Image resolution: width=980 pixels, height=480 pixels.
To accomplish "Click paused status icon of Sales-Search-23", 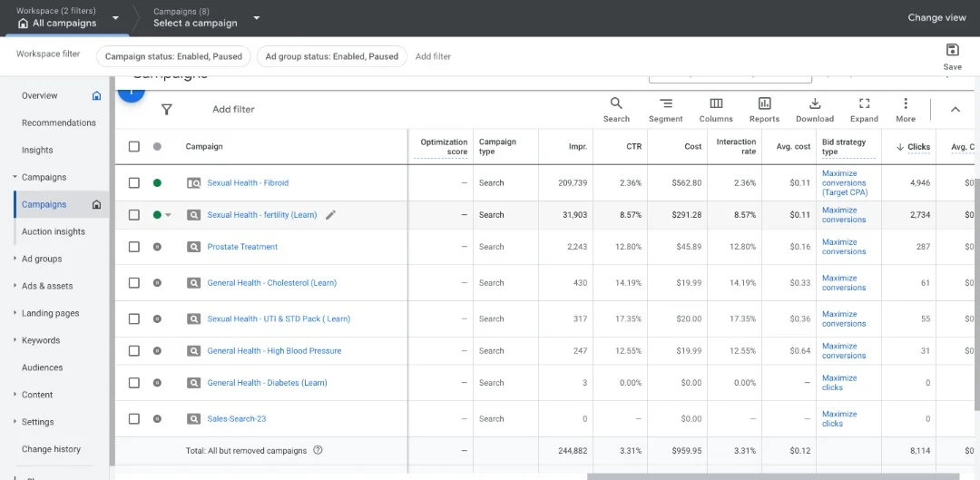I will pyautogui.click(x=157, y=418).
